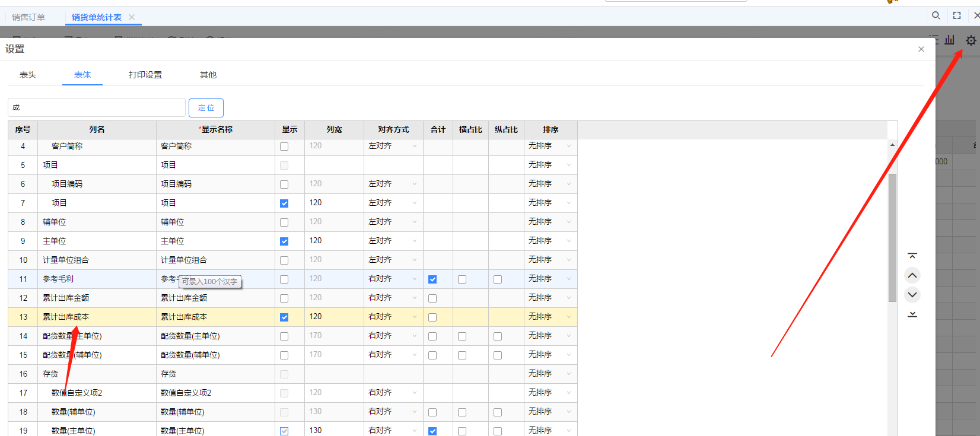Click the 定位 button
The width and height of the screenshot is (980, 436).
[x=206, y=107]
